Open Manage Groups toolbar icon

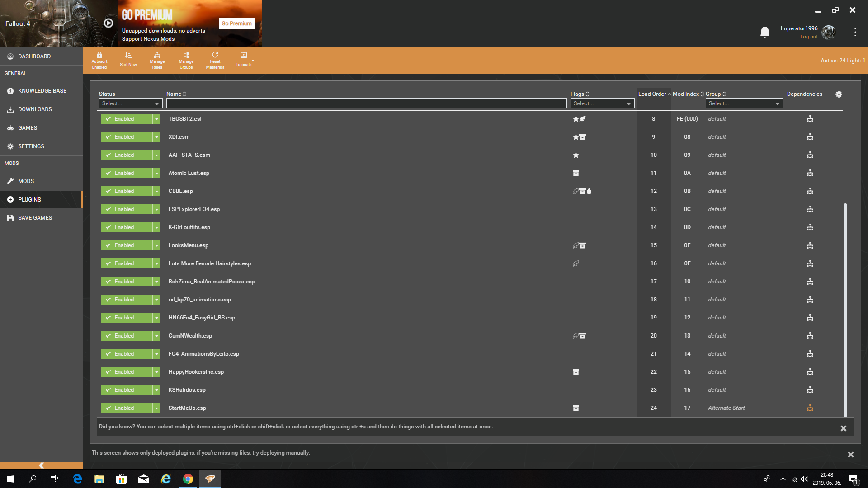click(186, 55)
